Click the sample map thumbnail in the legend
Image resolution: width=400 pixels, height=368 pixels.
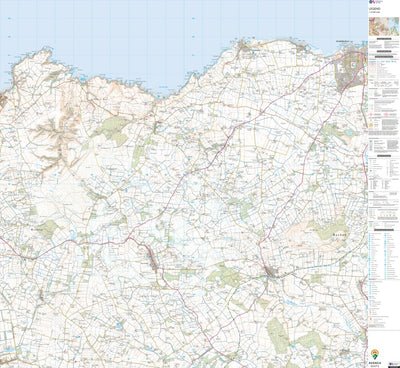tap(383, 26)
